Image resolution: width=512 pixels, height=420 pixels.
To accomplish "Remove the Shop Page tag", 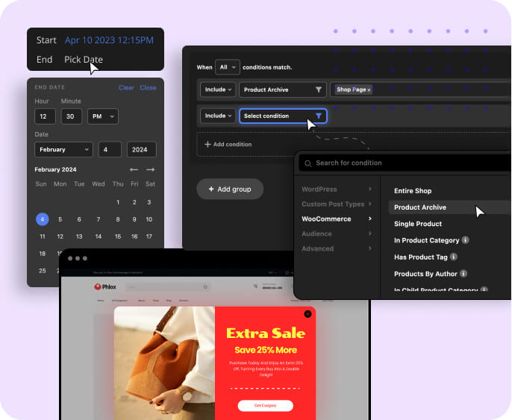I will pos(369,90).
